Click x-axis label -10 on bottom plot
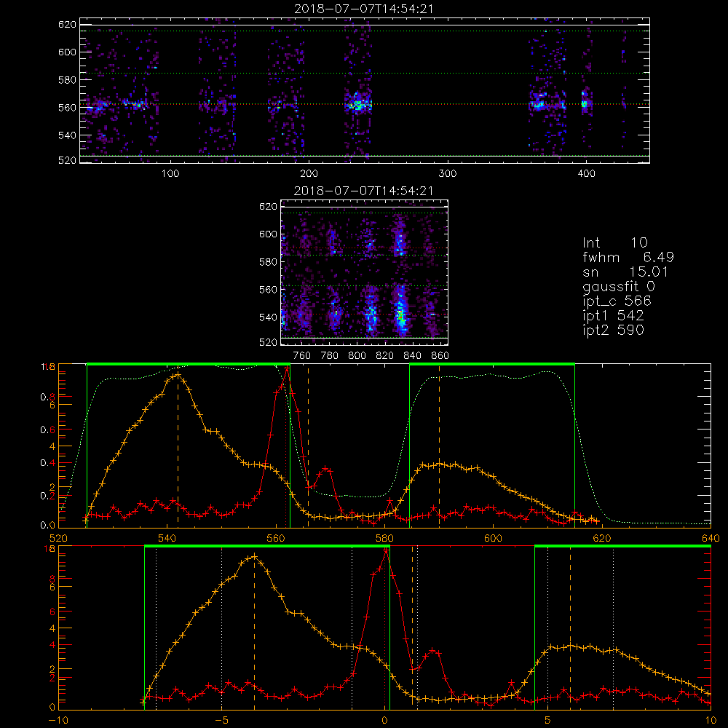 click(58, 721)
